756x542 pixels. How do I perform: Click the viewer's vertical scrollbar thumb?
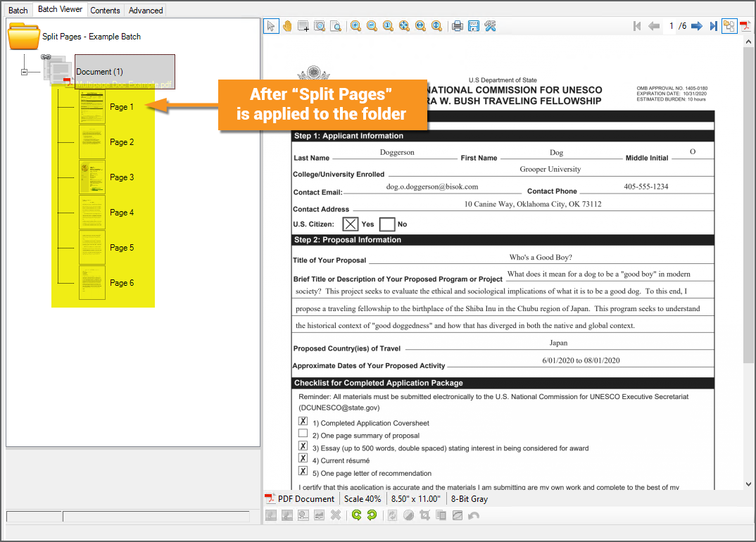pyautogui.click(x=748, y=206)
